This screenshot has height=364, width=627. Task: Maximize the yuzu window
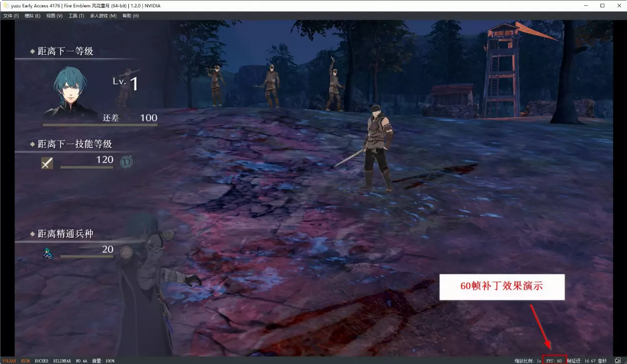click(x=602, y=5)
